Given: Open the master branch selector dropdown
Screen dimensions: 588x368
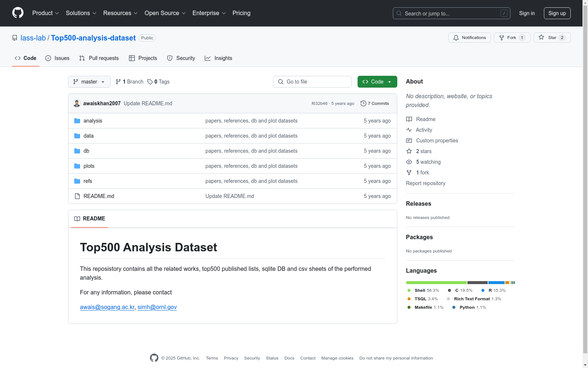Looking at the screenshot, I should [89, 82].
